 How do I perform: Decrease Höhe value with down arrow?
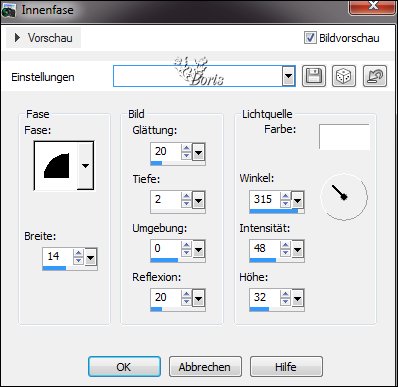point(285,301)
